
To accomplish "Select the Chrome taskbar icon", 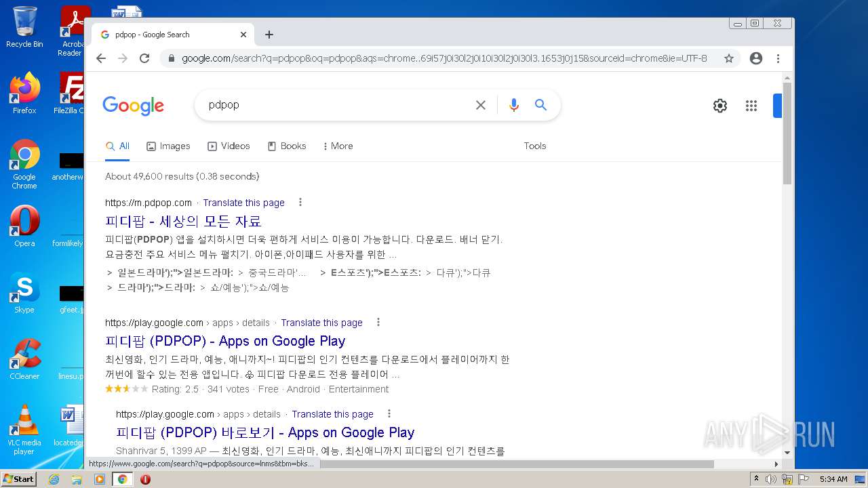I will point(122,479).
